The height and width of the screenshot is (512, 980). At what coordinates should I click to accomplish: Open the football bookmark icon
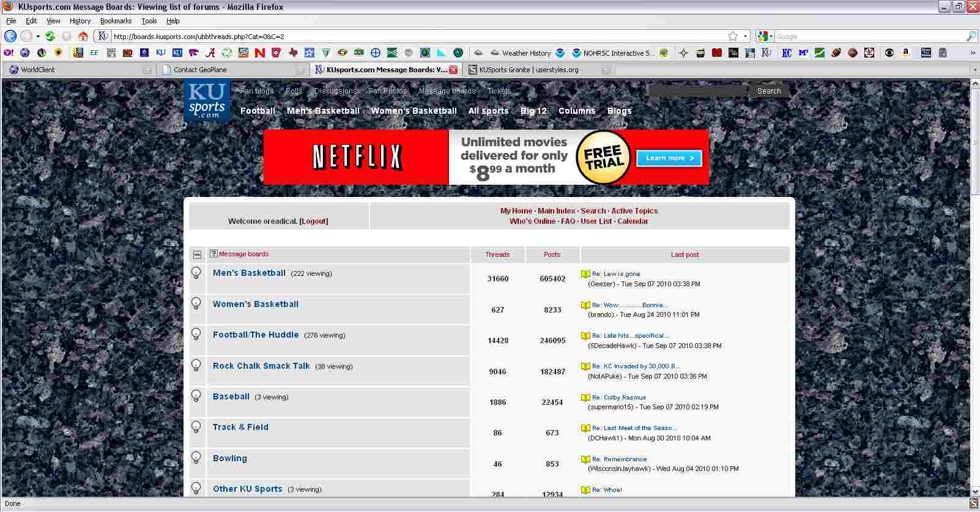coord(836,53)
